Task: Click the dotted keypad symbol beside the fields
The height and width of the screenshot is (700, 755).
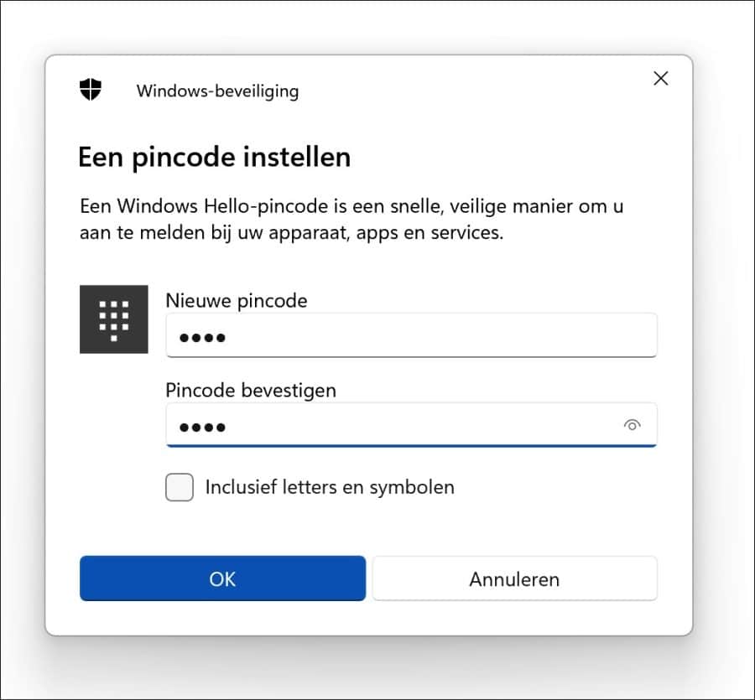Action: 113,319
